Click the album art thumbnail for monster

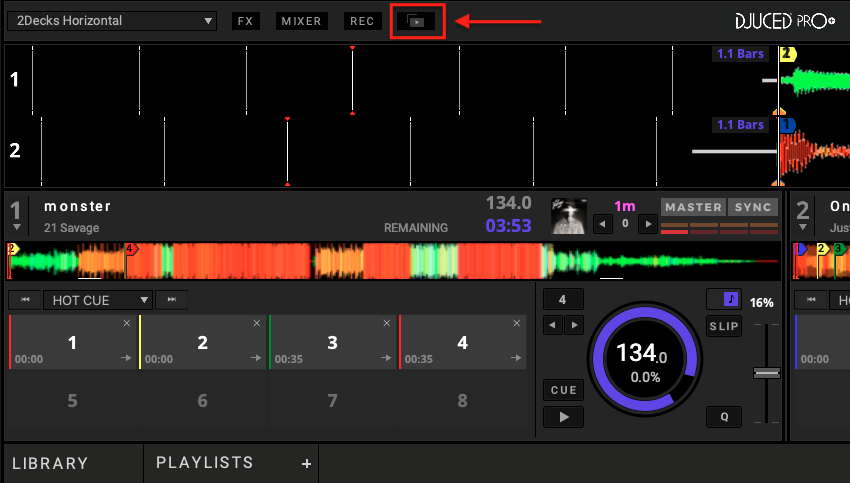coord(570,215)
